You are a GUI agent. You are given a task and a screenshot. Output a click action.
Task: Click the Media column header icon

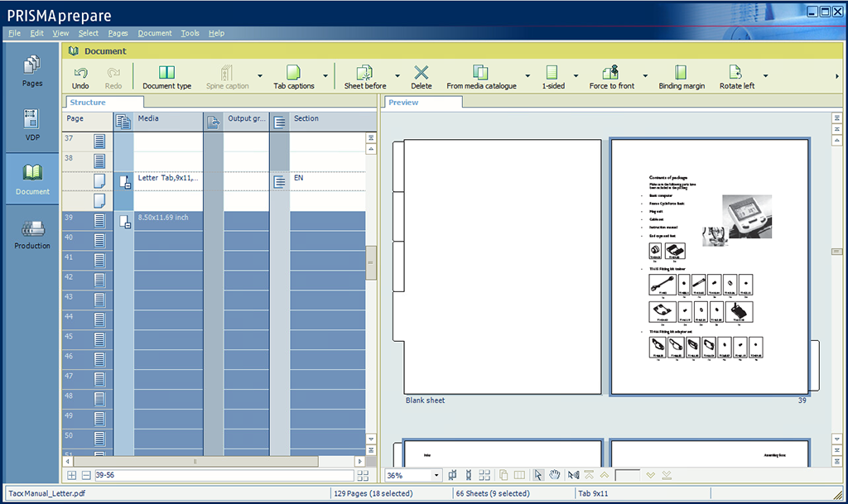click(x=123, y=122)
